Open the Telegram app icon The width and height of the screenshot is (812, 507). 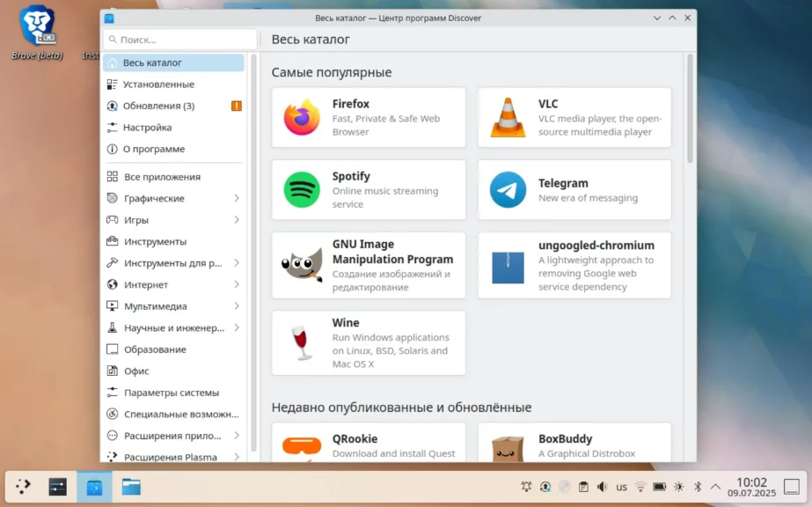click(x=508, y=189)
